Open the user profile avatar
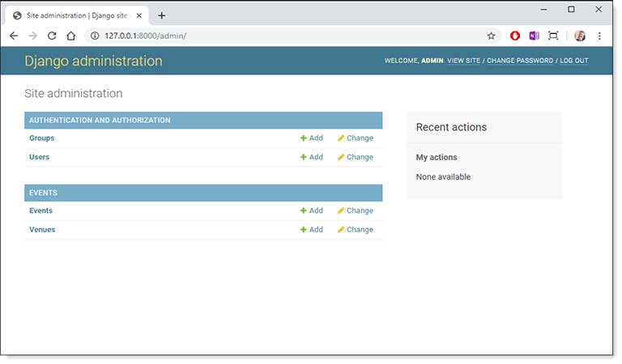The height and width of the screenshot is (364, 622). point(580,36)
